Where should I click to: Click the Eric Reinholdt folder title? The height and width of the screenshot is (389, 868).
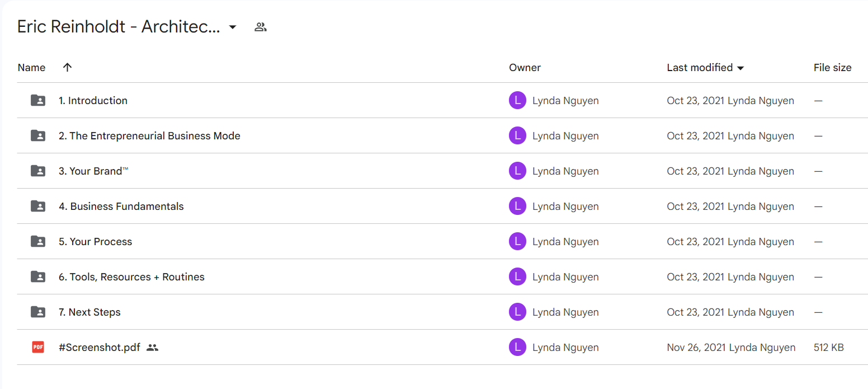click(119, 27)
